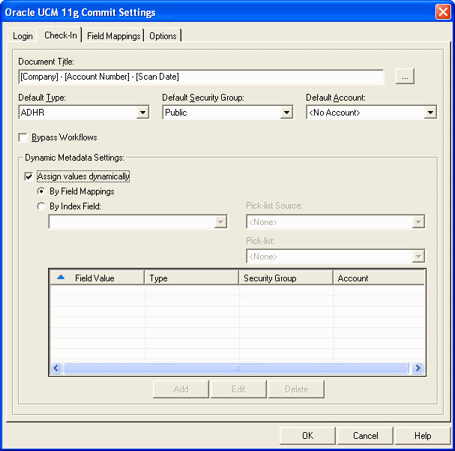Expand the Default Account dropdown
The height and width of the screenshot is (451, 455).
tap(430, 112)
